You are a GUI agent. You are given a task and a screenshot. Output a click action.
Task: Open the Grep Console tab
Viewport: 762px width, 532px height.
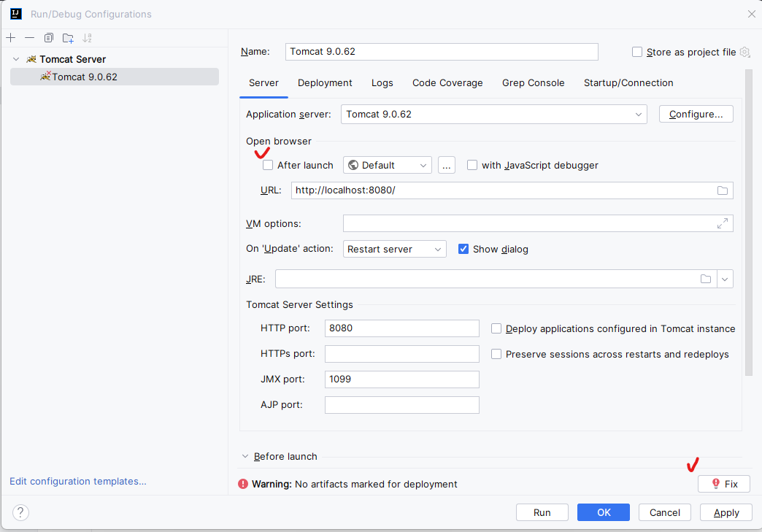(x=533, y=83)
